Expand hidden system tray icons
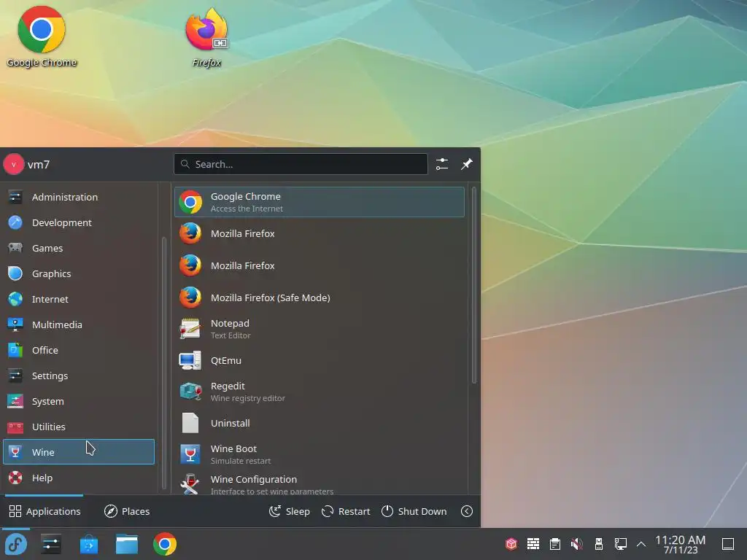 [x=641, y=544]
